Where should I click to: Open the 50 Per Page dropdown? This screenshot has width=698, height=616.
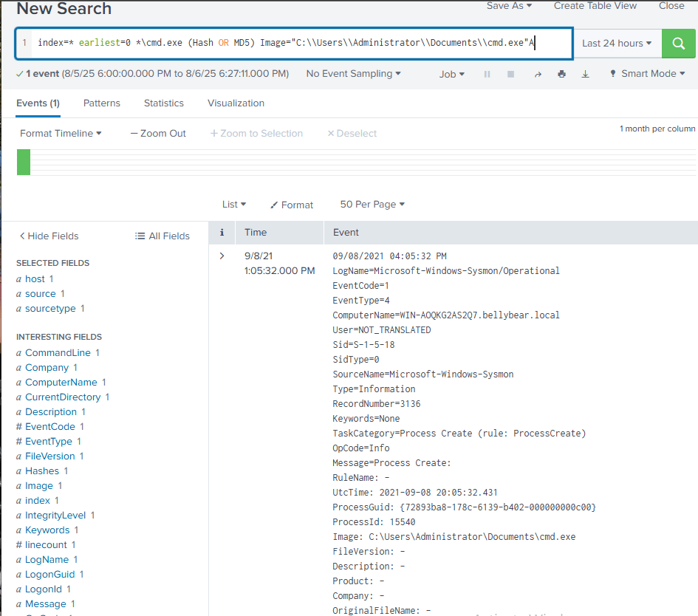pyautogui.click(x=372, y=205)
